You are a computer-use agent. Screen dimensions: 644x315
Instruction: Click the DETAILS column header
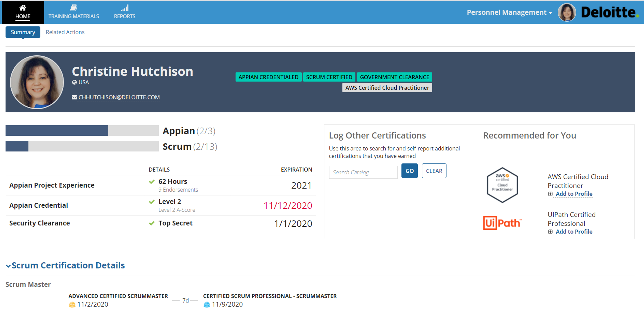[x=159, y=170]
